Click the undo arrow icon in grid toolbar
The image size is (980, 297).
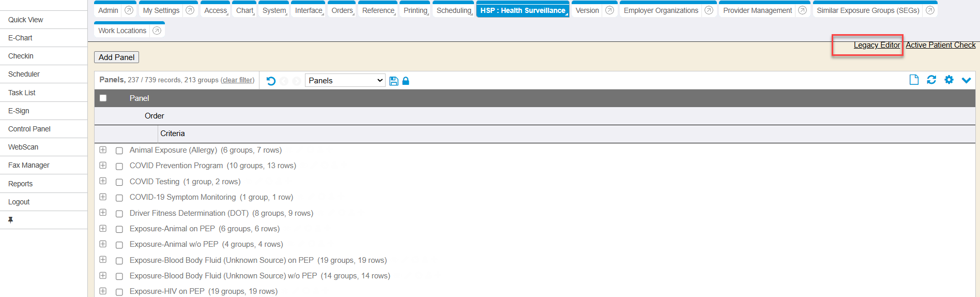(x=271, y=81)
